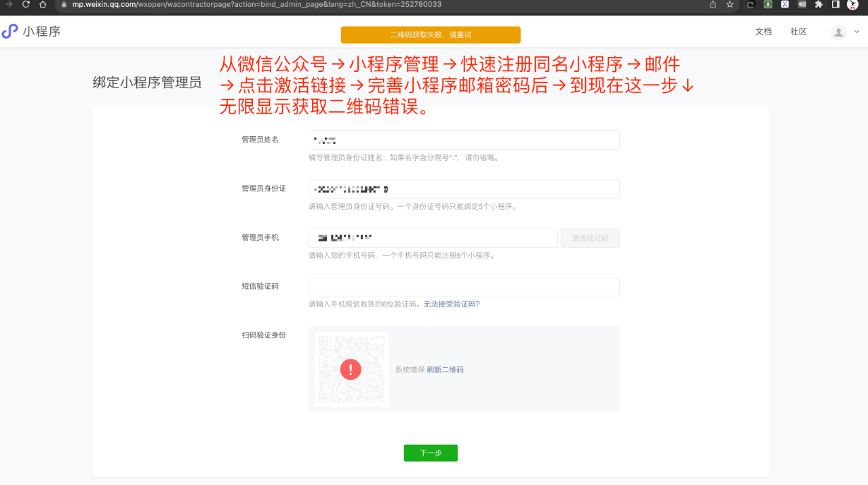Click the 小程序 logo

31,31
